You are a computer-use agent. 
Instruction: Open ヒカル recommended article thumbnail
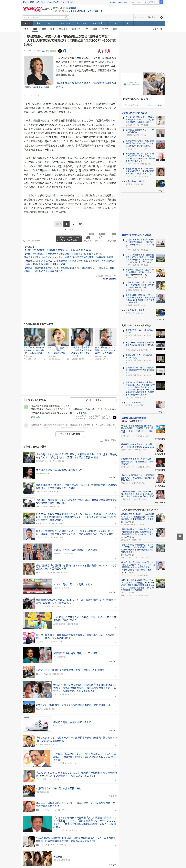coord(58,337)
